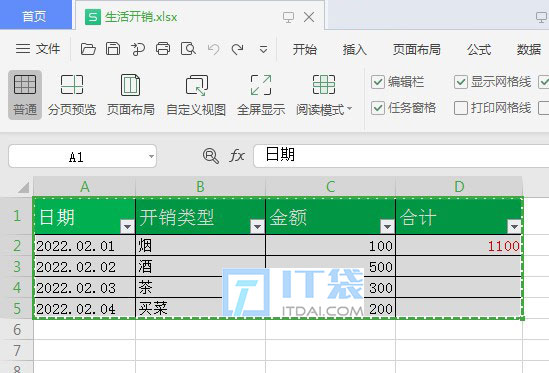Select column B header

pyautogui.click(x=200, y=187)
